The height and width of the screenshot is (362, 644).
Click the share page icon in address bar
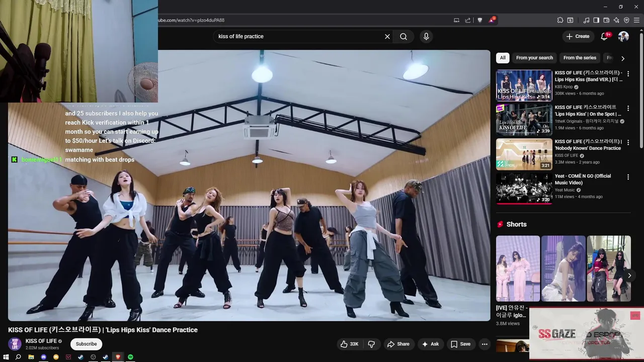point(468,20)
